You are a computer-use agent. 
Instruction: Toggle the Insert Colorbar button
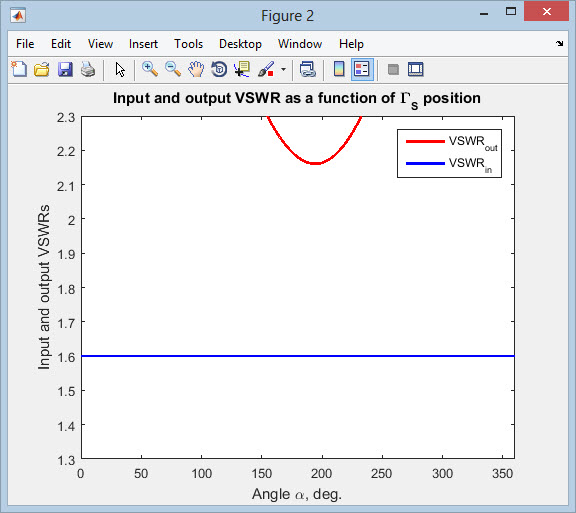click(x=339, y=69)
